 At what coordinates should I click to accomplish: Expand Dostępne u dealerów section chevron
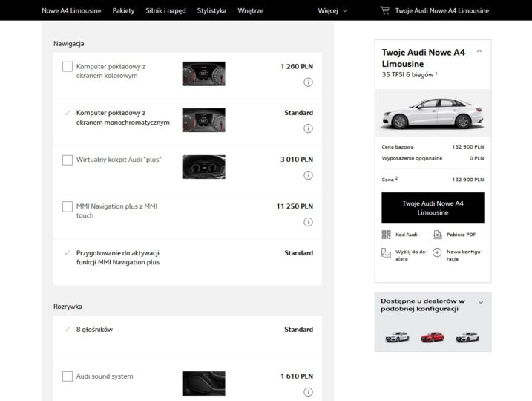(481, 302)
